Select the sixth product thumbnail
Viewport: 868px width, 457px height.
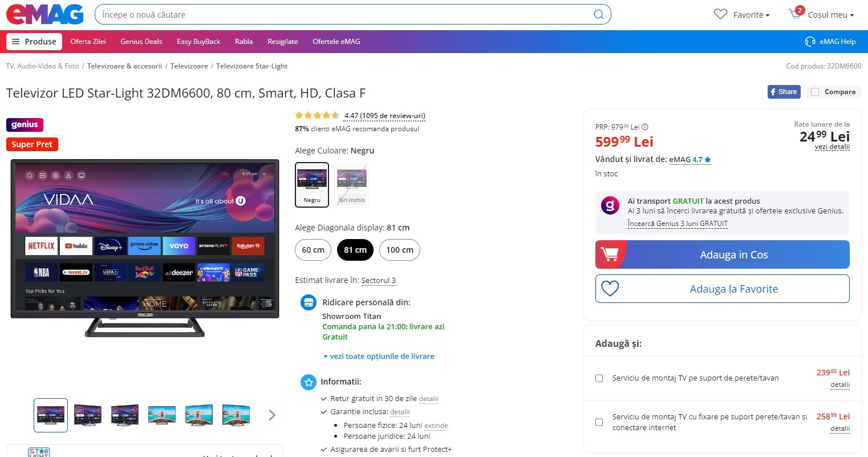(x=236, y=415)
